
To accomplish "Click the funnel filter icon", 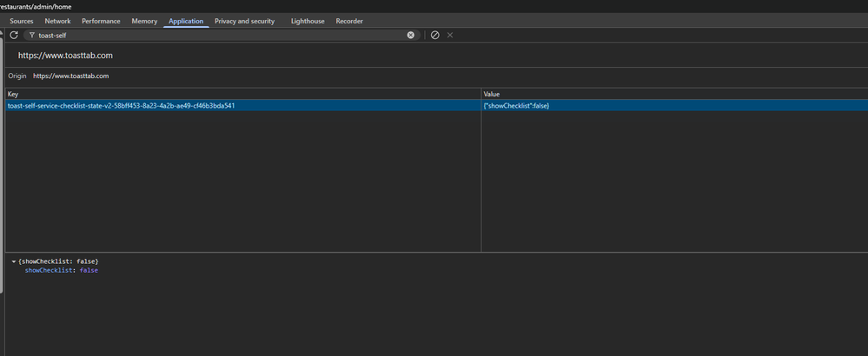I will coord(32,36).
